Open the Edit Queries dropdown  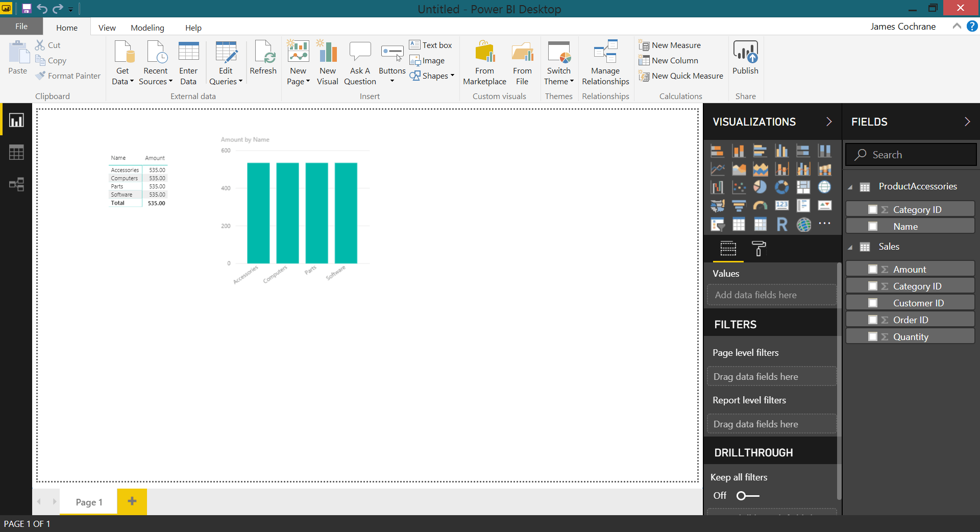[226, 63]
